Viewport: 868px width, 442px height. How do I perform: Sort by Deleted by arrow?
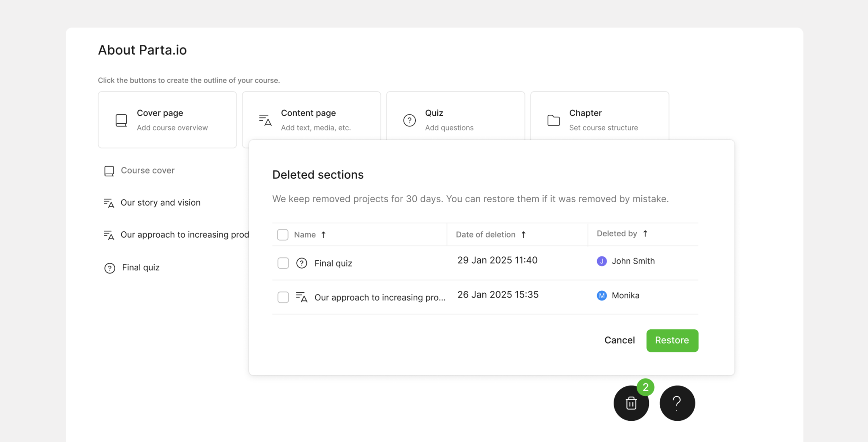[645, 234]
